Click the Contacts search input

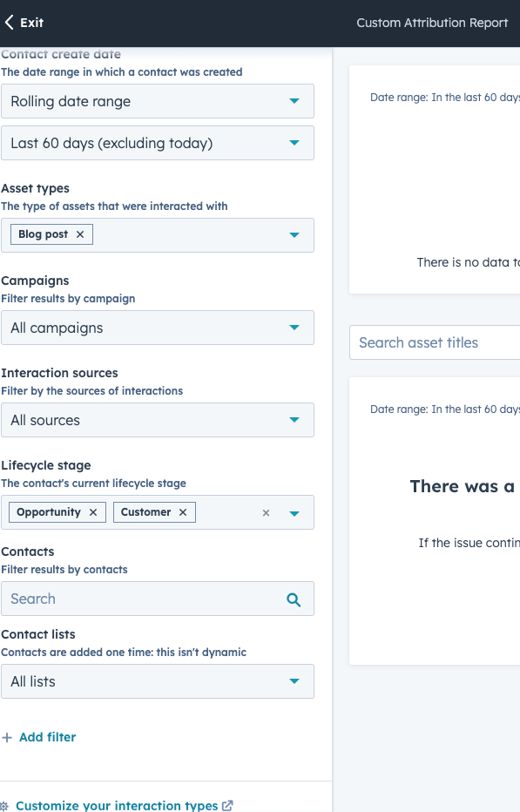131,599
